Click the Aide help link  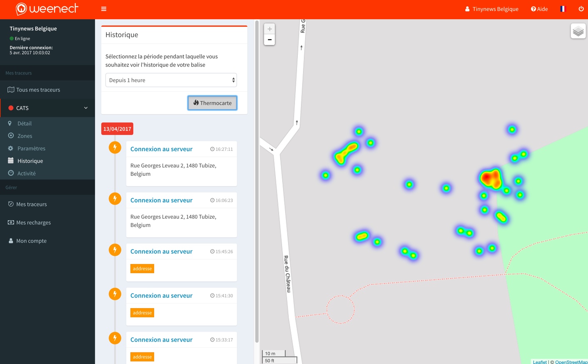(x=539, y=9)
